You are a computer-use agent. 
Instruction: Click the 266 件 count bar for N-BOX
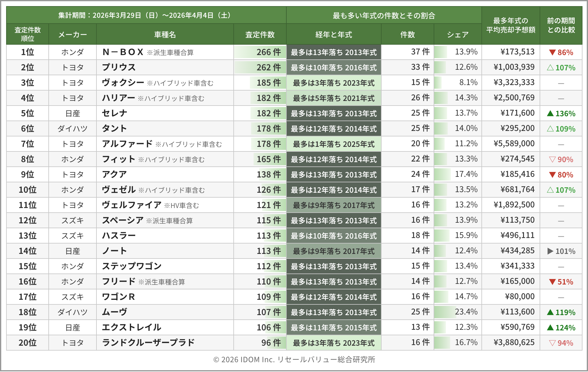click(x=260, y=52)
